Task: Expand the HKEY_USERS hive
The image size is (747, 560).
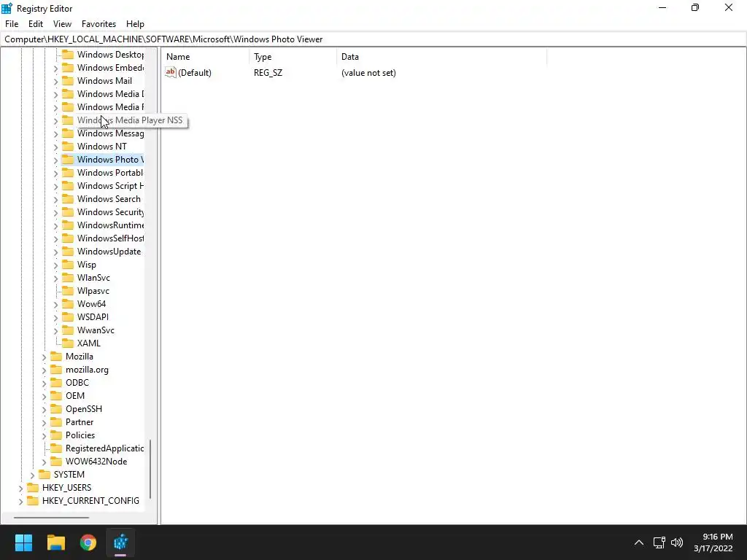Action: (20, 488)
